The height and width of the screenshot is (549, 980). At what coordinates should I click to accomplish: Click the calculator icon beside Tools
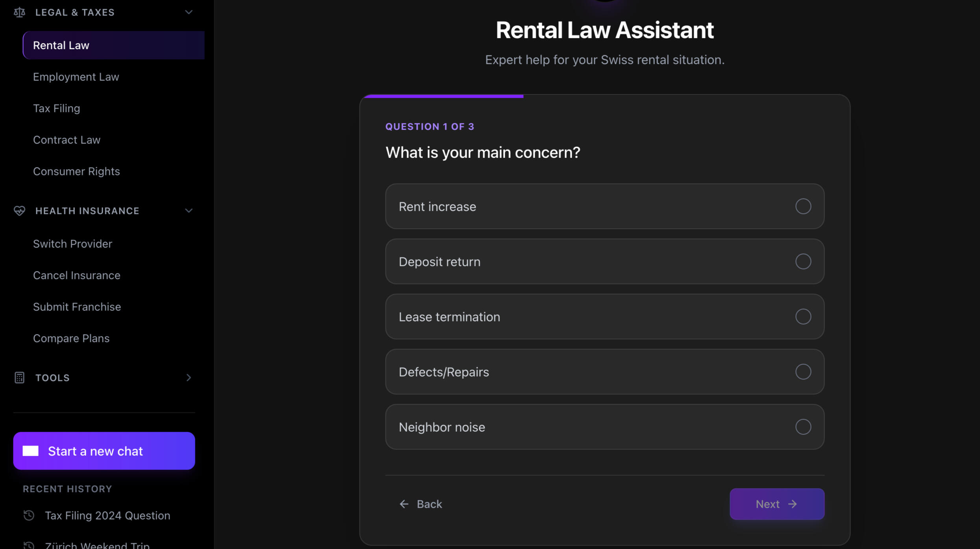point(19,378)
